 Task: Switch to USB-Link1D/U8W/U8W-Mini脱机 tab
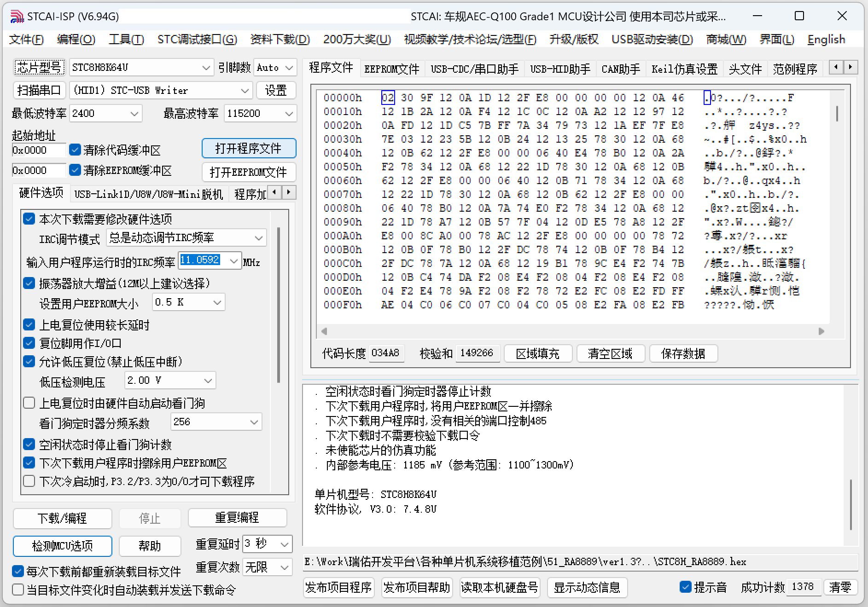[148, 194]
